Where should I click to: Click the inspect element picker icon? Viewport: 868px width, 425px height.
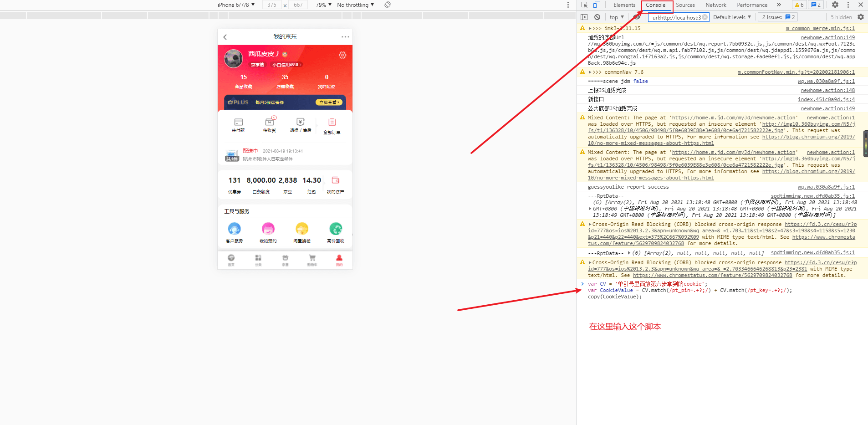[585, 5]
